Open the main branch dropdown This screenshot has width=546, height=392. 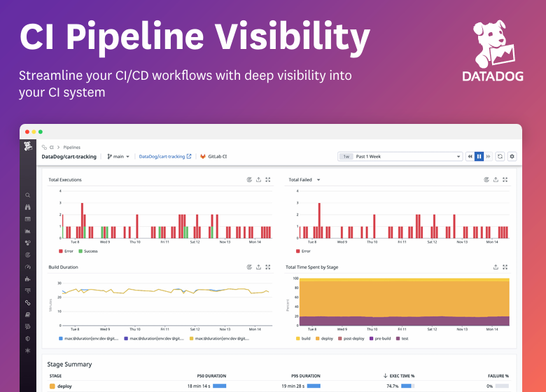(x=118, y=157)
